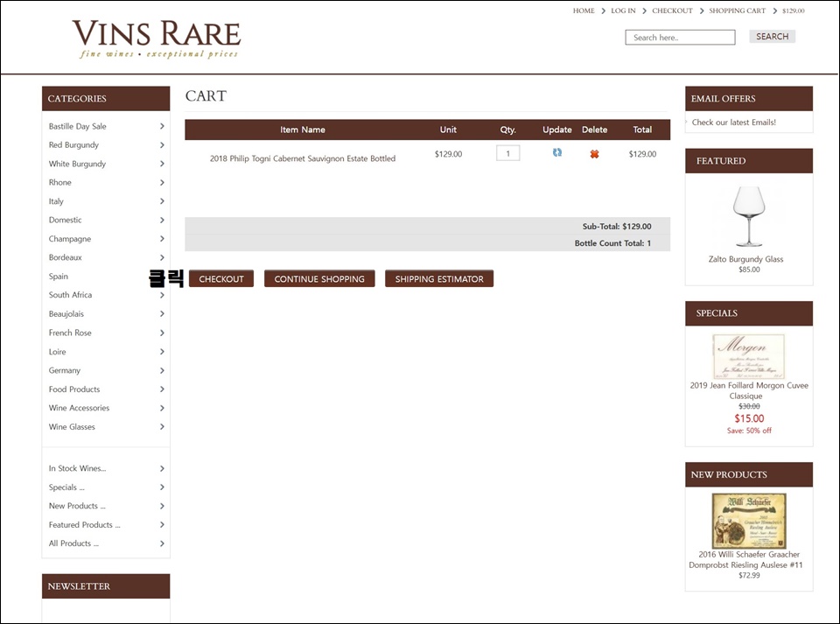This screenshot has width=840, height=624.
Task: Expand the Germany category chevron
Action: coord(162,371)
